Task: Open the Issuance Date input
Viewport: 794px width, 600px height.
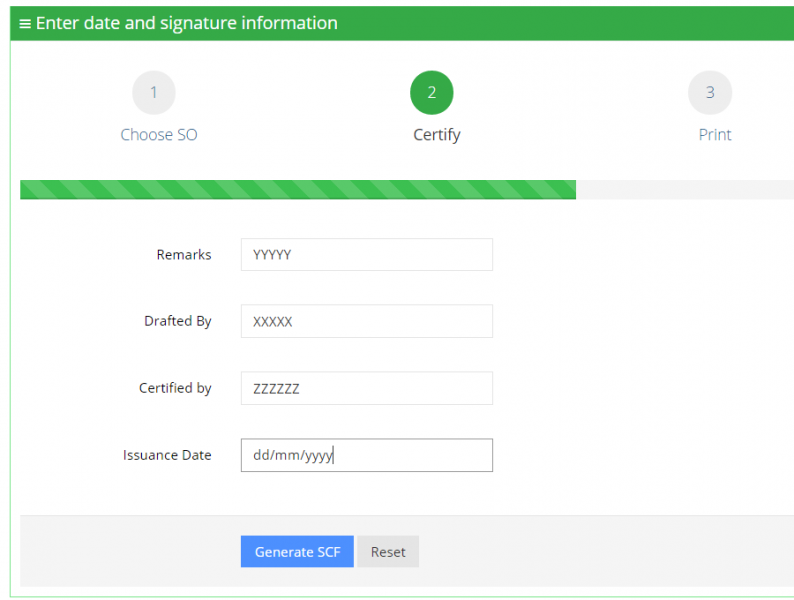Action: pyautogui.click(x=367, y=455)
